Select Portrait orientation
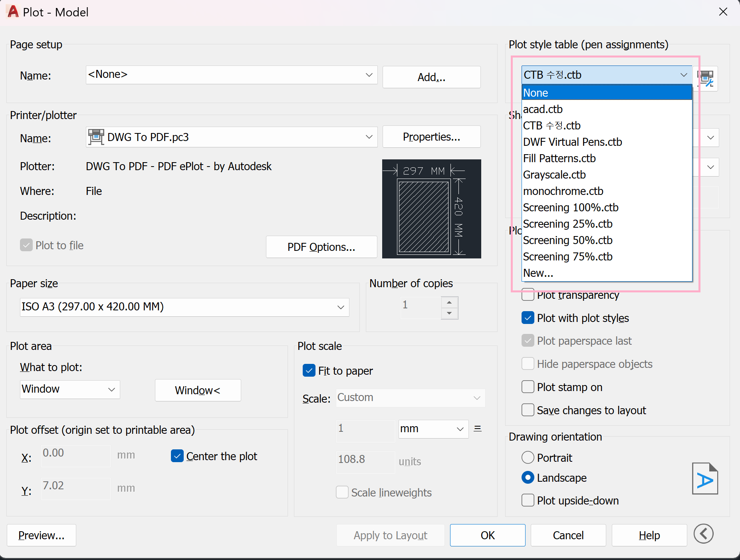740x560 pixels. [x=528, y=457]
